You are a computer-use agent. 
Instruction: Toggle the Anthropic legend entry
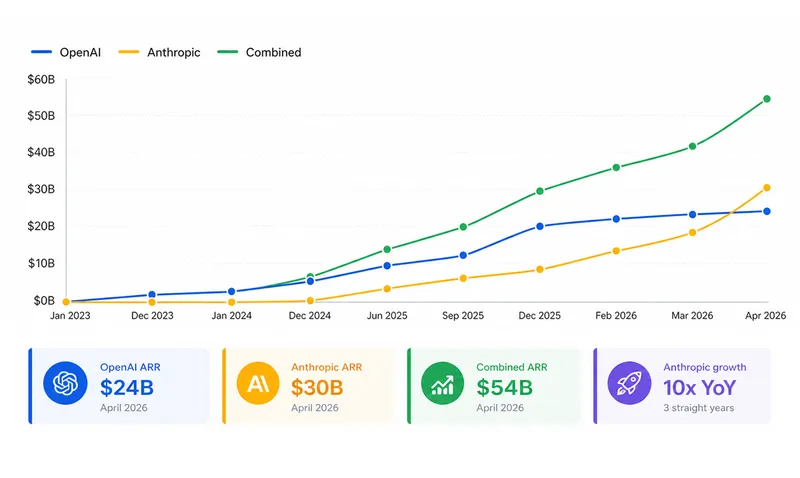coord(159,52)
